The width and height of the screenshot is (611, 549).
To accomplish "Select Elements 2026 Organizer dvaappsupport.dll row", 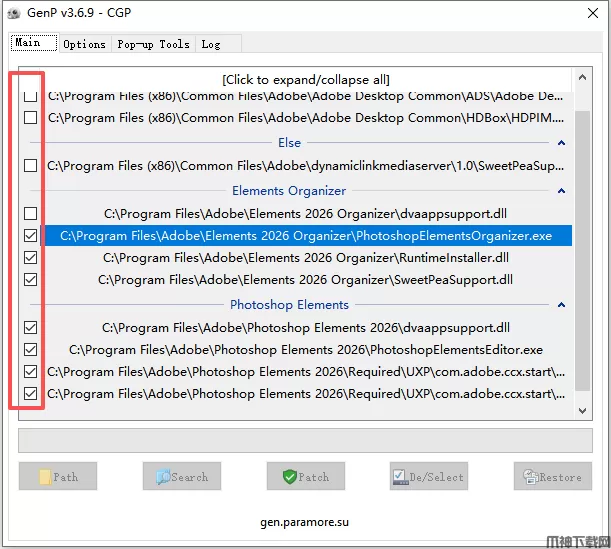I will pyautogui.click(x=306, y=214).
